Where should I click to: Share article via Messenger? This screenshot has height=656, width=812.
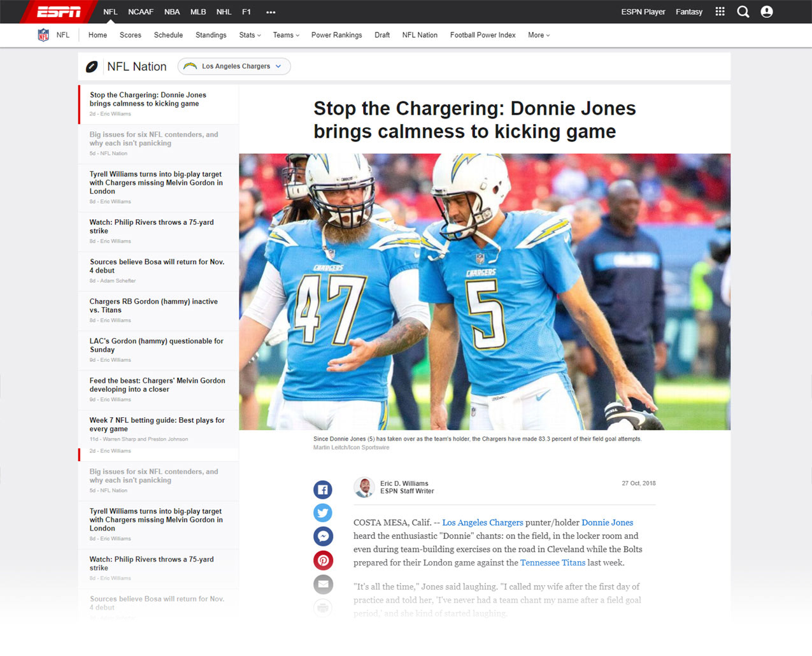click(323, 536)
